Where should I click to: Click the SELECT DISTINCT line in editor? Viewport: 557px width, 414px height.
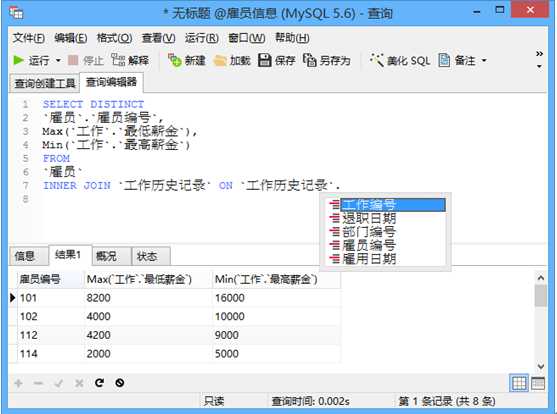(93, 104)
